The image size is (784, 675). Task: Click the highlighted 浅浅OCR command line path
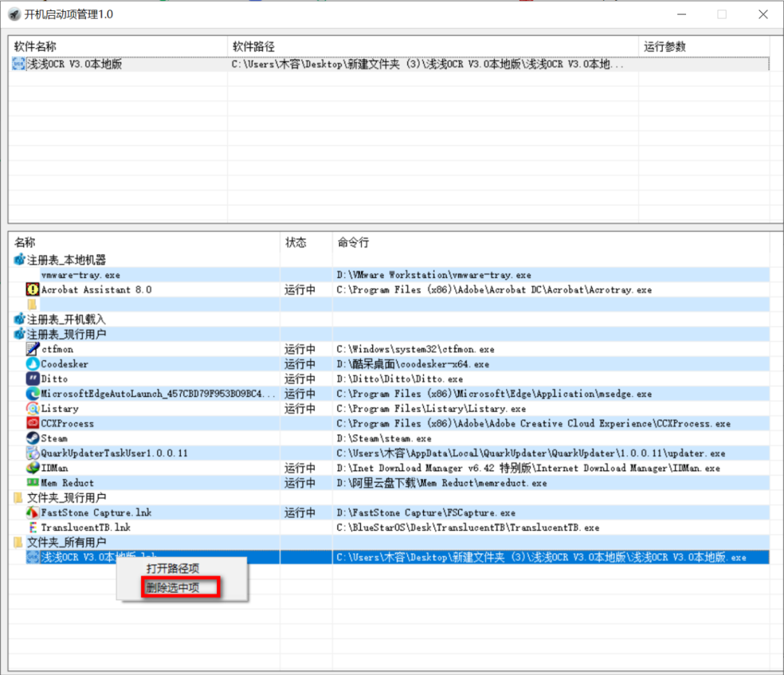pyautogui.click(x=542, y=557)
